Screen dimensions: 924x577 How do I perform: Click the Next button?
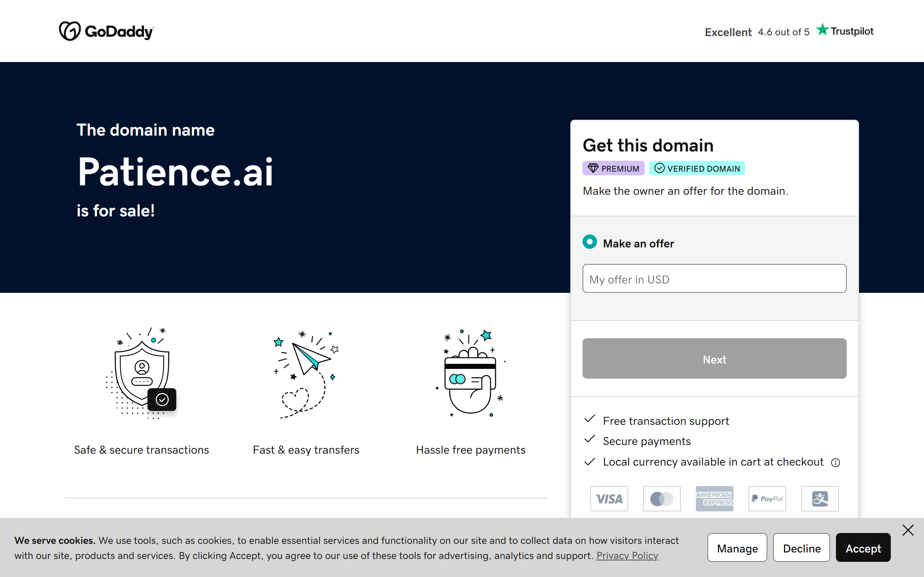(714, 358)
